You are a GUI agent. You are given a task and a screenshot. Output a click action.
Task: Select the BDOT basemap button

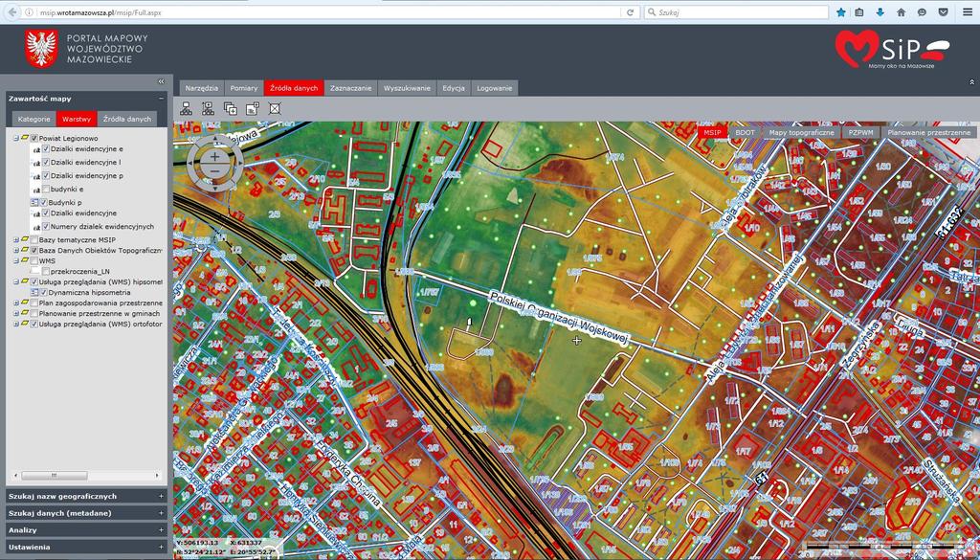pos(745,132)
